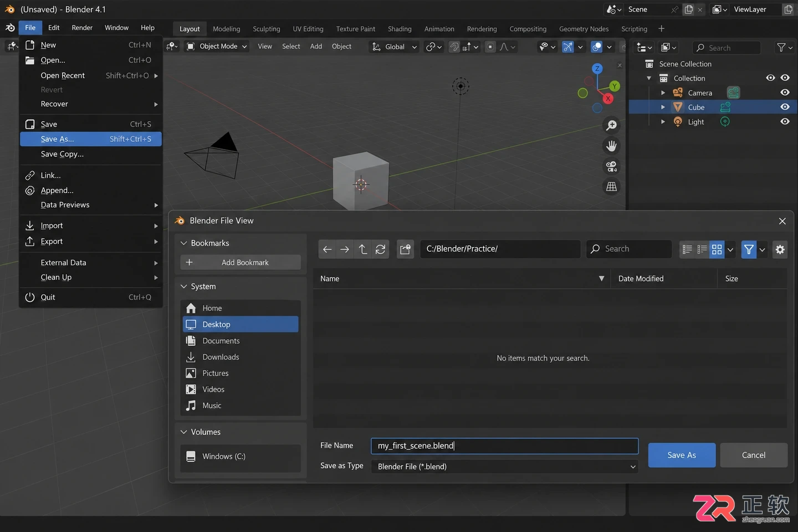
Task: Open file view settings gear
Action: (780, 249)
